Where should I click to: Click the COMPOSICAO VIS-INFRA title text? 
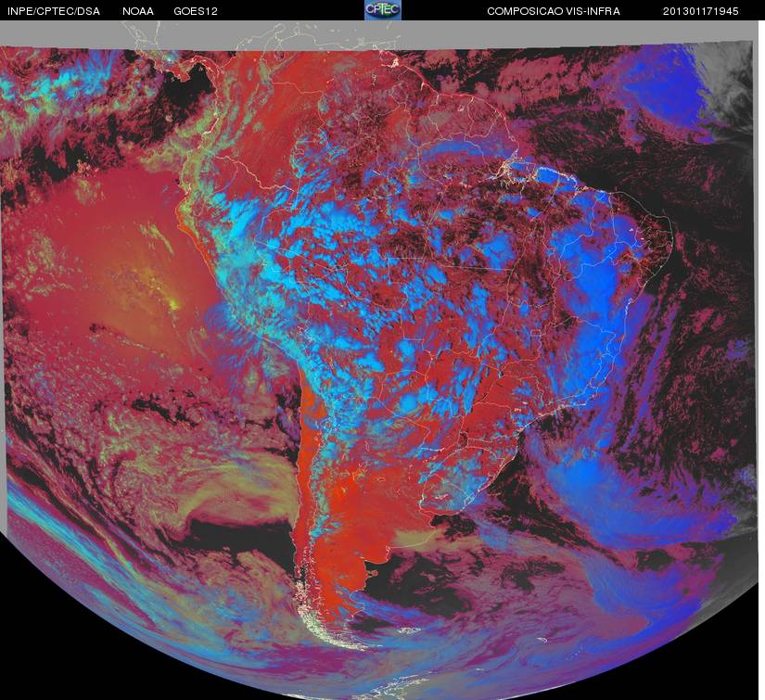(x=554, y=11)
